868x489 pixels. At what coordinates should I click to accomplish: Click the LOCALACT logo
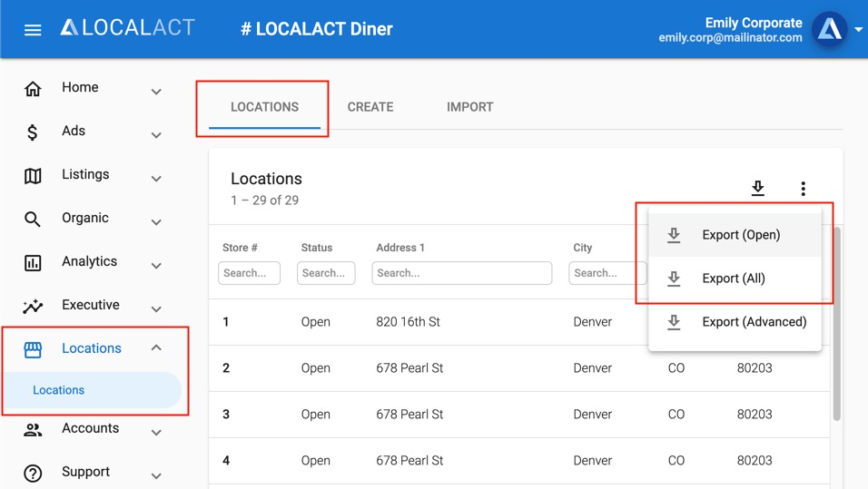pyautogui.click(x=127, y=27)
